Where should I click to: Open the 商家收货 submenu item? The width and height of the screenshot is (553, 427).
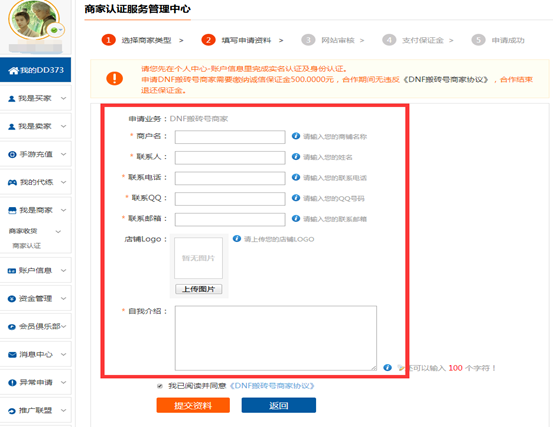23,231
